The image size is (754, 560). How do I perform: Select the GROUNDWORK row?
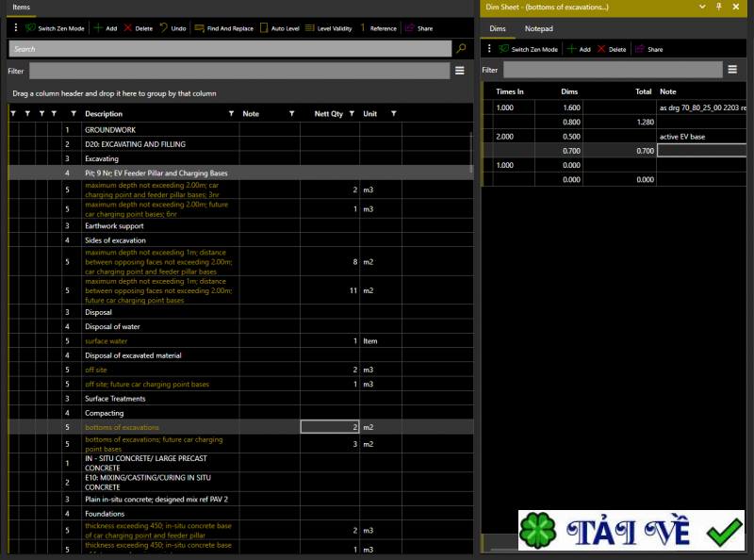240,130
